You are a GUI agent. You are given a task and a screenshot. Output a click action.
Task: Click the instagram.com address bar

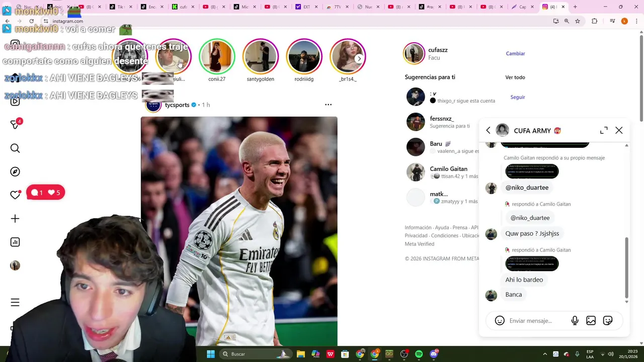(297, 21)
